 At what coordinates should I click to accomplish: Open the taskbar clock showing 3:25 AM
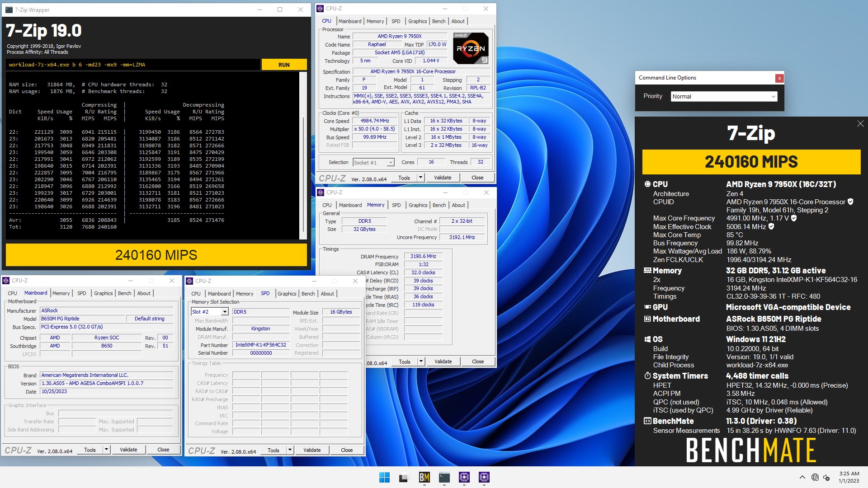tap(849, 477)
